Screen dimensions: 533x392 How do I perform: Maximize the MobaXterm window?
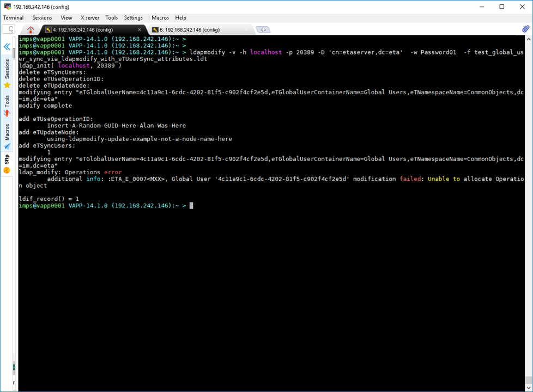(x=502, y=7)
